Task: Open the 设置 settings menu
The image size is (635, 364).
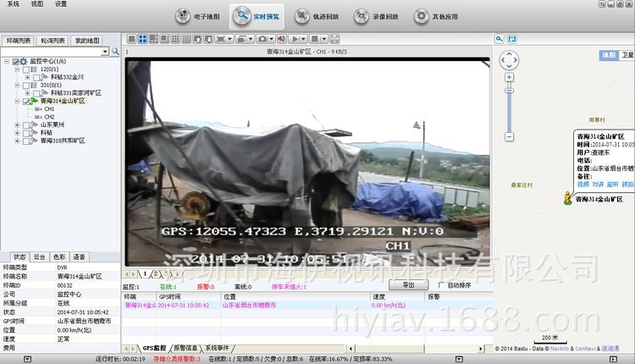Action: coord(61,4)
